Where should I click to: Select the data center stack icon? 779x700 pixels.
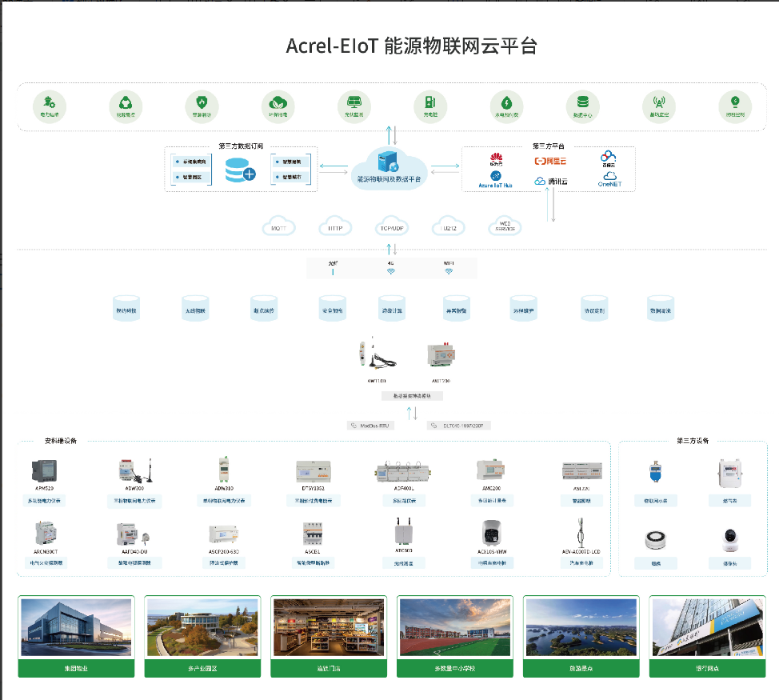582,103
